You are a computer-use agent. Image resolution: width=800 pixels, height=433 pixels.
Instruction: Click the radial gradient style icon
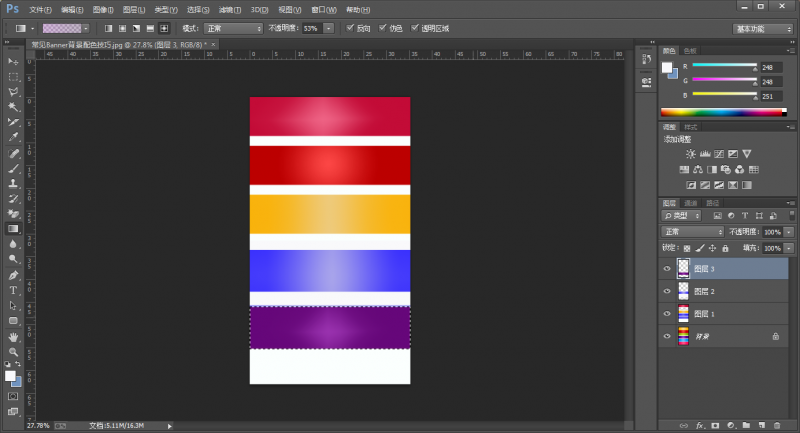122,28
